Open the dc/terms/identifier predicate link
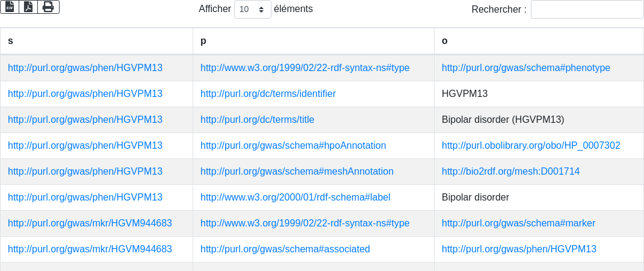 click(x=268, y=94)
